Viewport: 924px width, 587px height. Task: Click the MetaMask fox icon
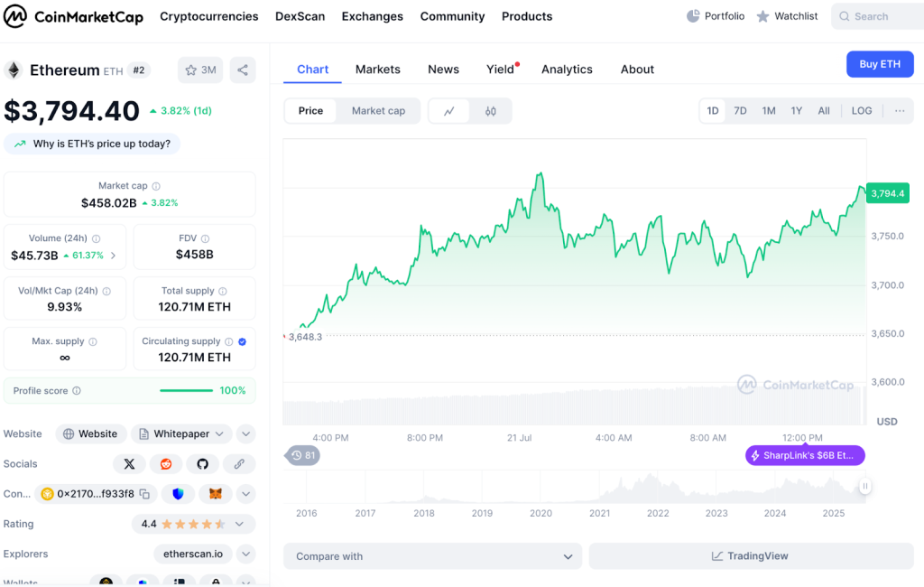click(x=215, y=494)
